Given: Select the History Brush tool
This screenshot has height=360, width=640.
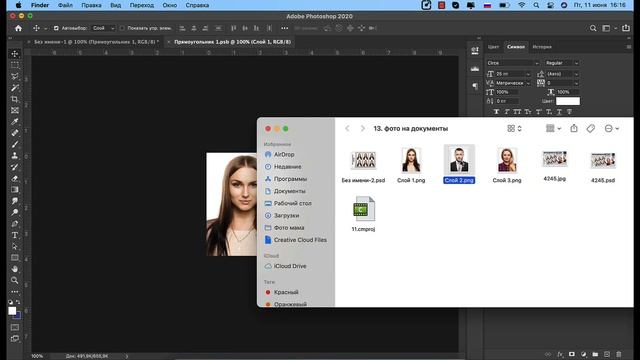Looking at the screenshot, I should [15, 167].
